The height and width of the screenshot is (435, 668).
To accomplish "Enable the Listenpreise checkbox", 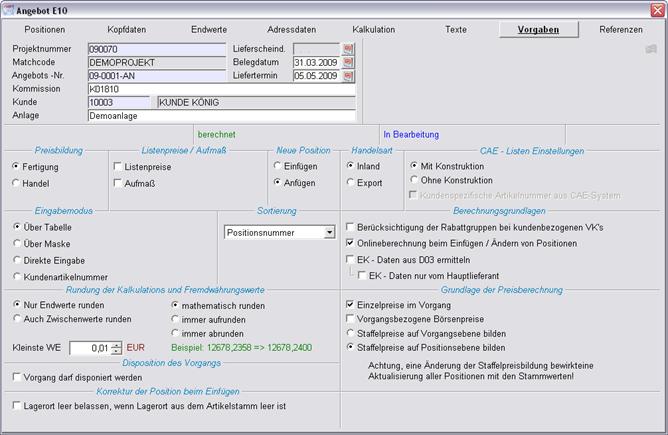I will click(118, 167).
